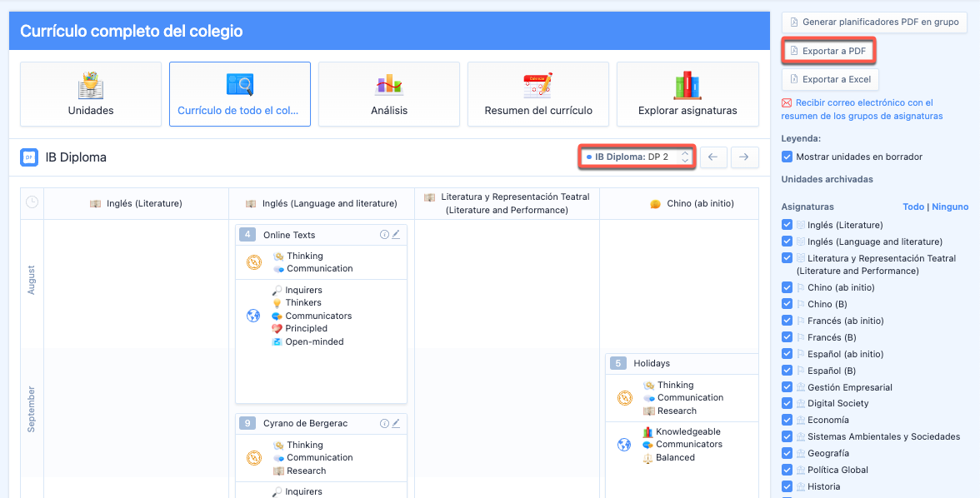Image resolution: width=980 pixels, height=498 pixels.
Task: Click the Exportar a PDF button
Action: click(x=827, y=51)
